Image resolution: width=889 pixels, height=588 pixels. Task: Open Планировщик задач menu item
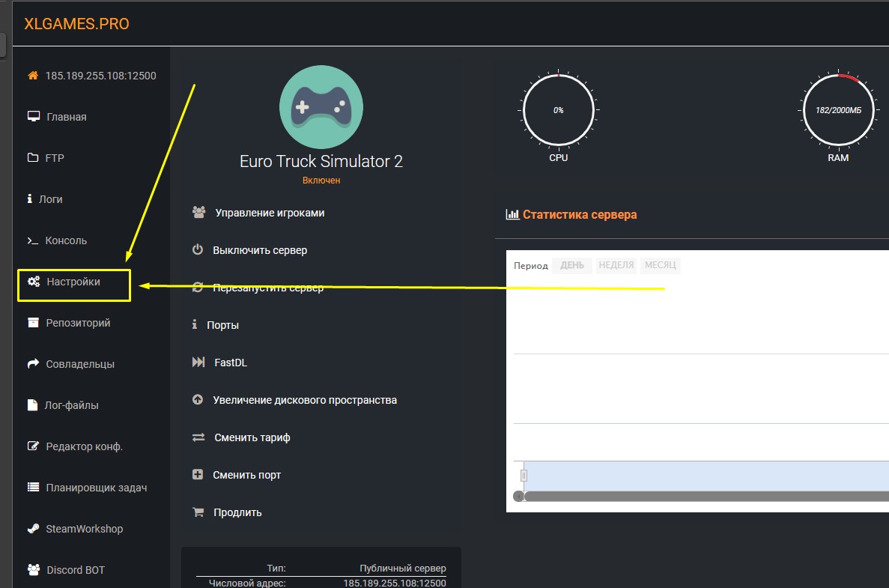pyautogui.click(x=96, y=488)
